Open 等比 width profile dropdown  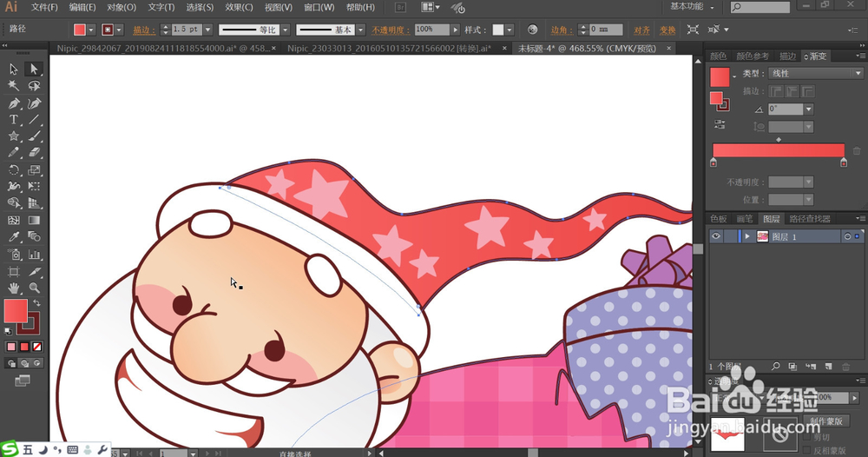pos(286,30)
